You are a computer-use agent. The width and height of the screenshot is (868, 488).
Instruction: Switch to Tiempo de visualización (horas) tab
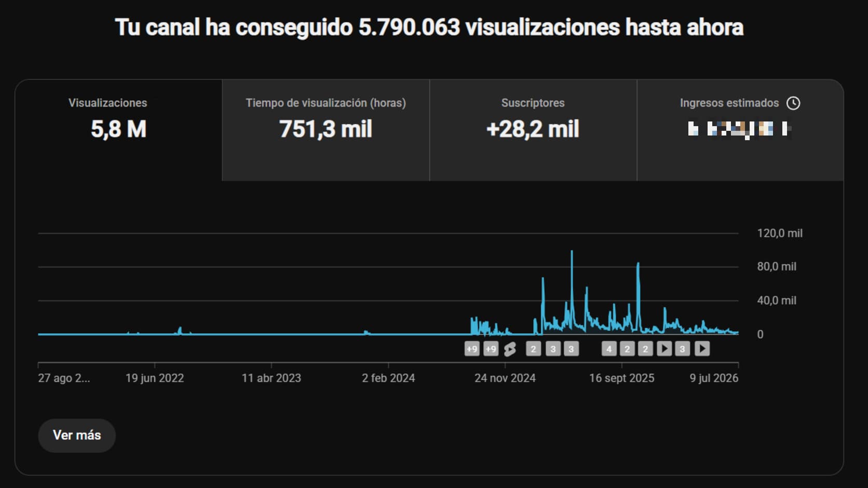point(325,130)
